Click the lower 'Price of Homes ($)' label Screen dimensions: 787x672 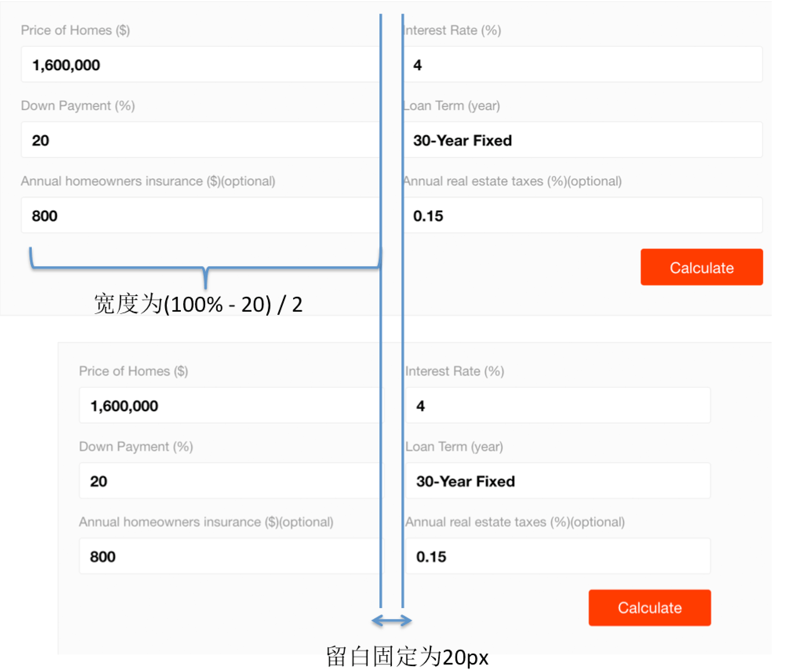pyautogui.click(x=133, y=371)
